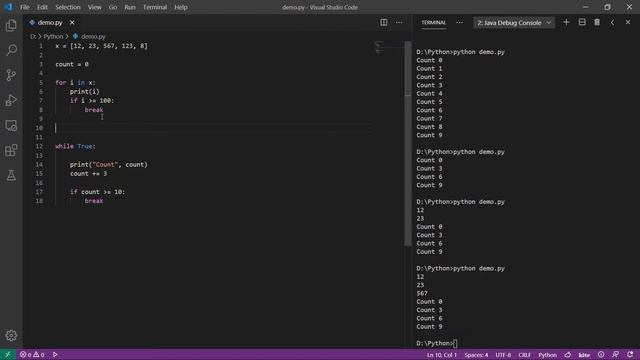This screenshot has height=360, width=640.
Task: Open the Help menu
Action: (181, 7)
